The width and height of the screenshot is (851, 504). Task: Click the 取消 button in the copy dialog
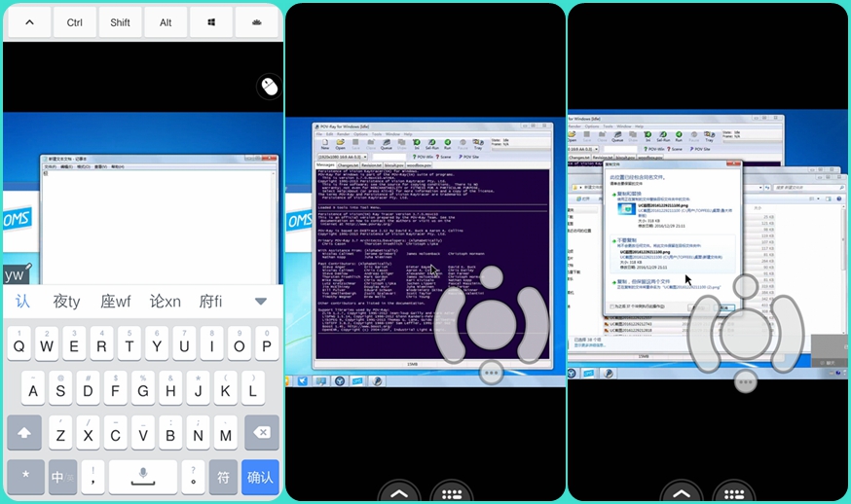724,307
